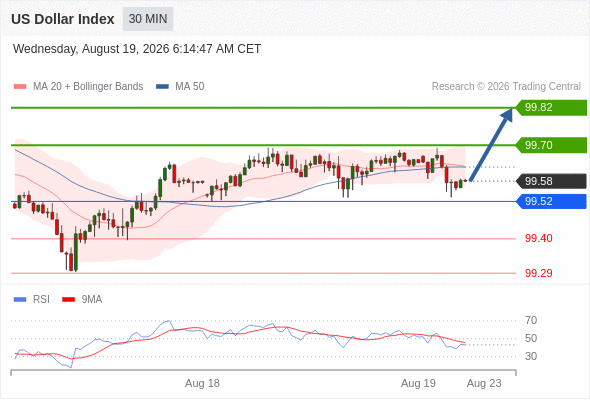Click the green 99.70 resistance label

[x=551, y=145]
